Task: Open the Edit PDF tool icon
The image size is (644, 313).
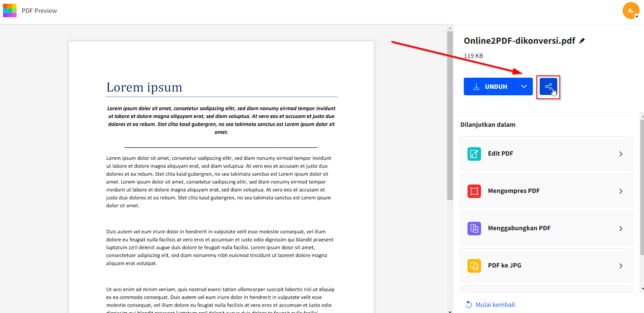Action: click(x=474, y=154)
